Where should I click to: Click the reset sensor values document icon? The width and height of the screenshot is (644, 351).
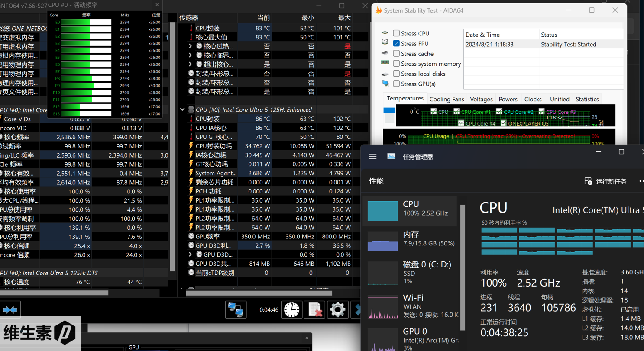pyautogui.click(x=314, y=310)
